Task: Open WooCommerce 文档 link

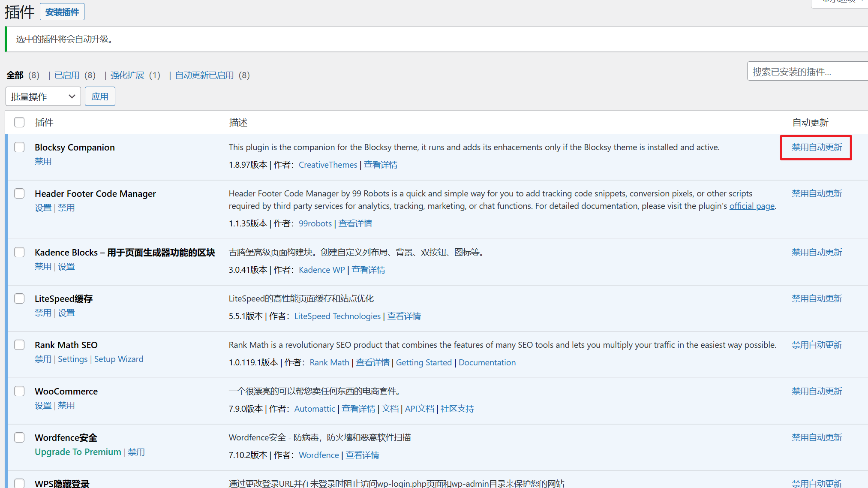Action: 390,409
